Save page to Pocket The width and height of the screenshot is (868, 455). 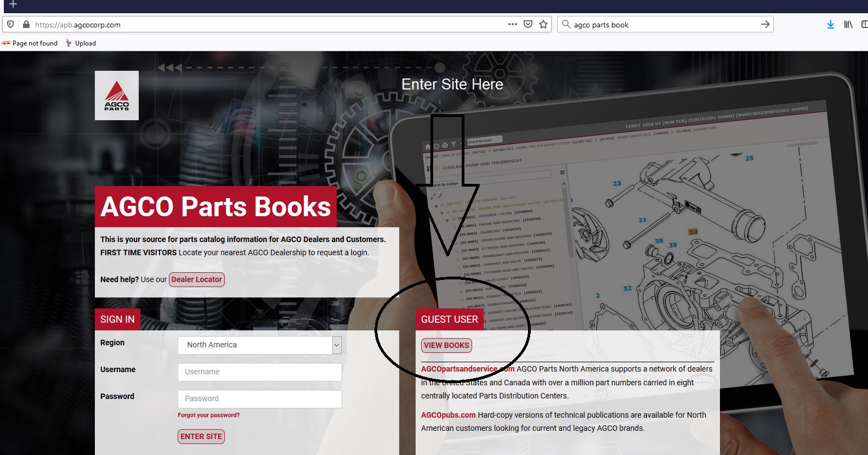tap(528, 24)
